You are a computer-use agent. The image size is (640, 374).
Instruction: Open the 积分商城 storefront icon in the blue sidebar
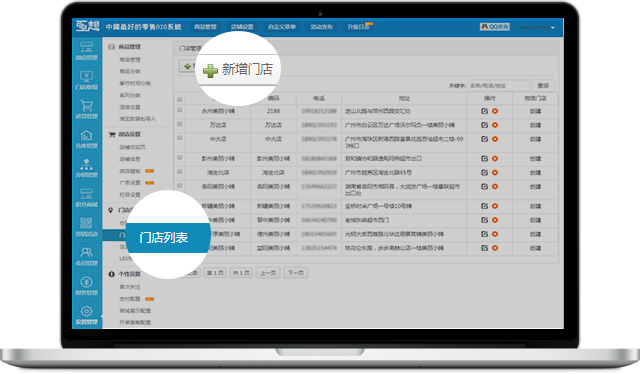click(86, 194)
